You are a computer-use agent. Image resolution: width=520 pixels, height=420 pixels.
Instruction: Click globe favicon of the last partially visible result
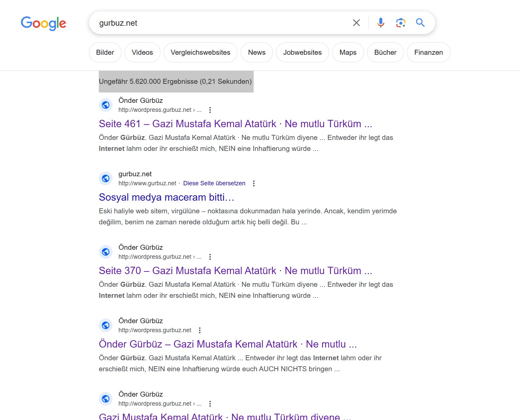click(x=106, y=399)
